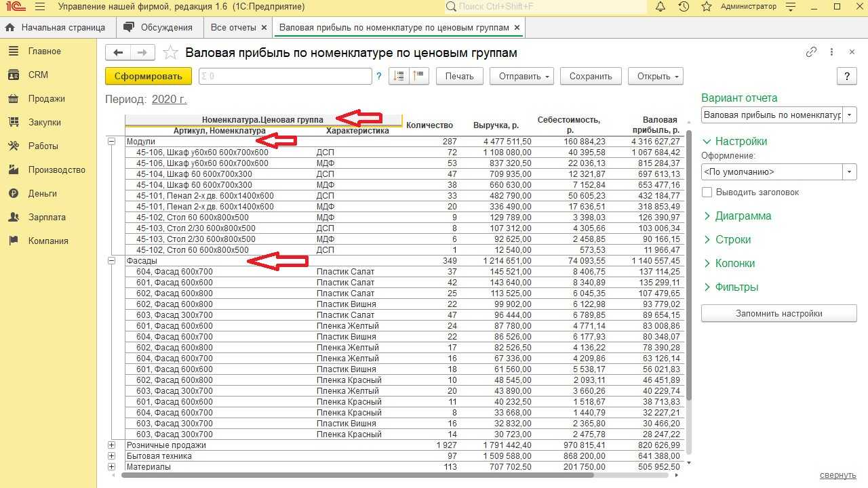Screen dimensions: 868x488
Task: Open the Открыть dropdown button
Action: tap(655, 76)
